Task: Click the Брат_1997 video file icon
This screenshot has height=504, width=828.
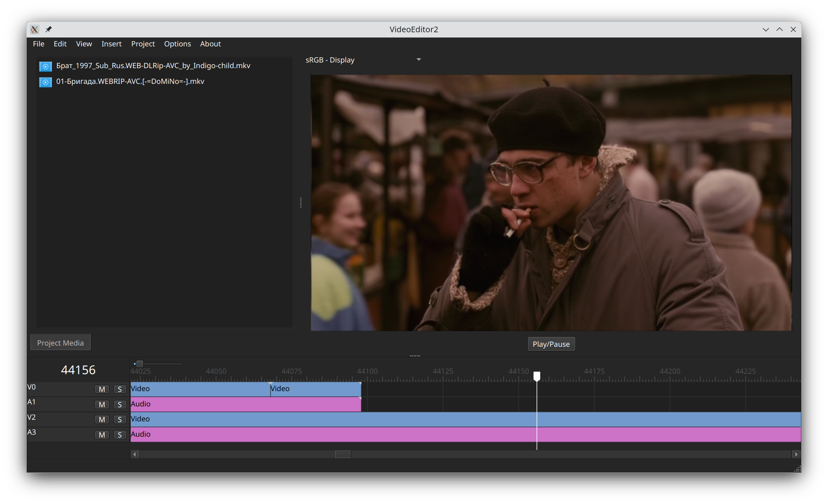Action: [x=46, y=66]
